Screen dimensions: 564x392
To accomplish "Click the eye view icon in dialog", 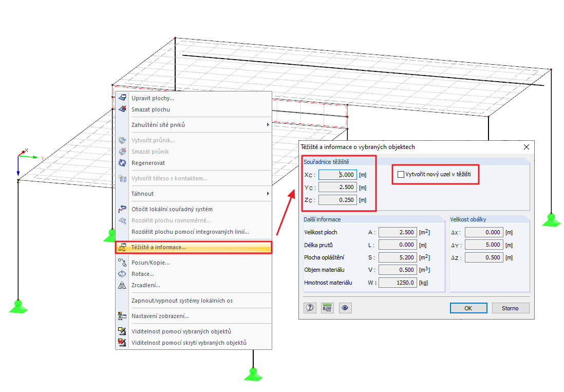I will (x=345, y=308).
